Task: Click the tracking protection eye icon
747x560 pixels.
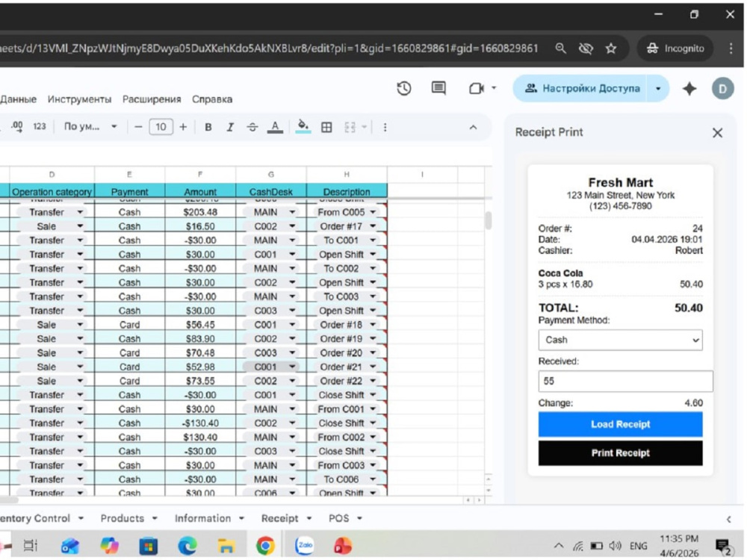Action: 586,48
